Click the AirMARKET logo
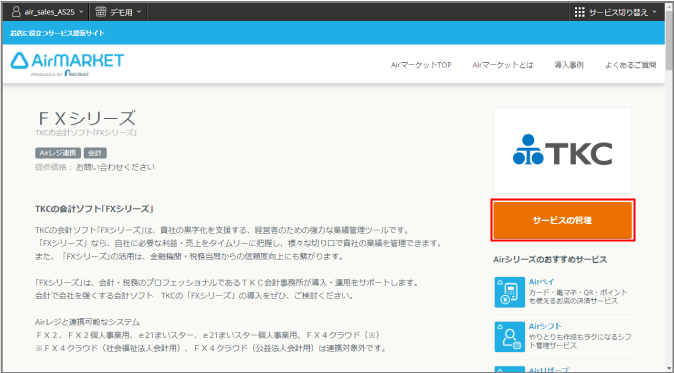This screenshot has height=373, width=674. (x=67, y=64)
